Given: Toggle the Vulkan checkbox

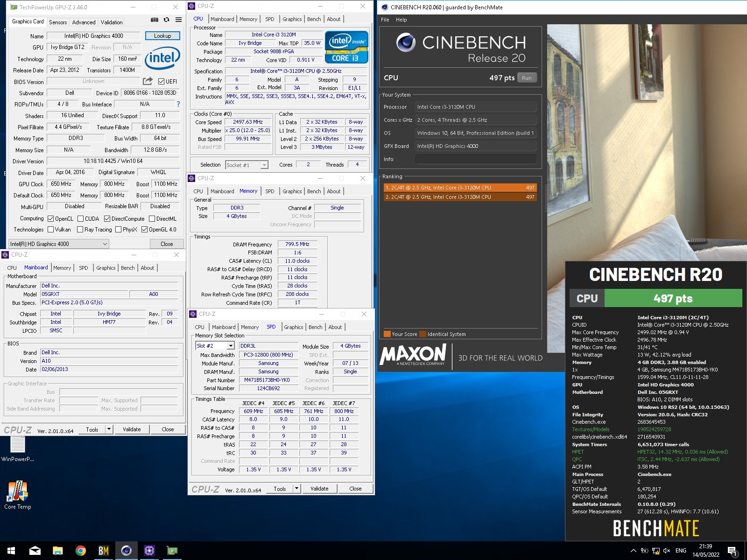Looking at the screenshot, I should (50, 229).
